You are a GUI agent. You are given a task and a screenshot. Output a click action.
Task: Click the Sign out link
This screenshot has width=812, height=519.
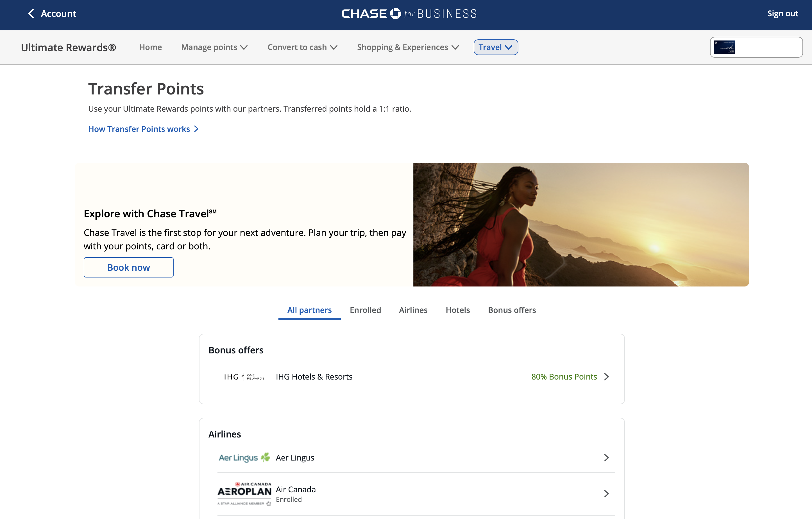click(x=782, y=13)
